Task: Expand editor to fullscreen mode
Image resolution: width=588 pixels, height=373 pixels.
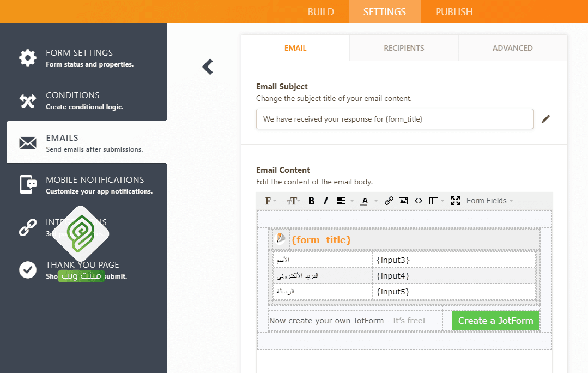Action: coord(455,201)
